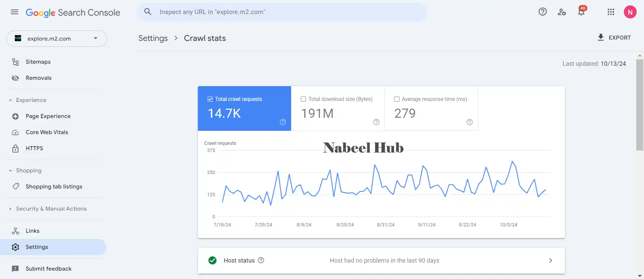Image resolution: width=644 pixels, height=279 pixels.
Task: Click the URL inspection search field
Action: pyautogui.click(x=282, y=12)
